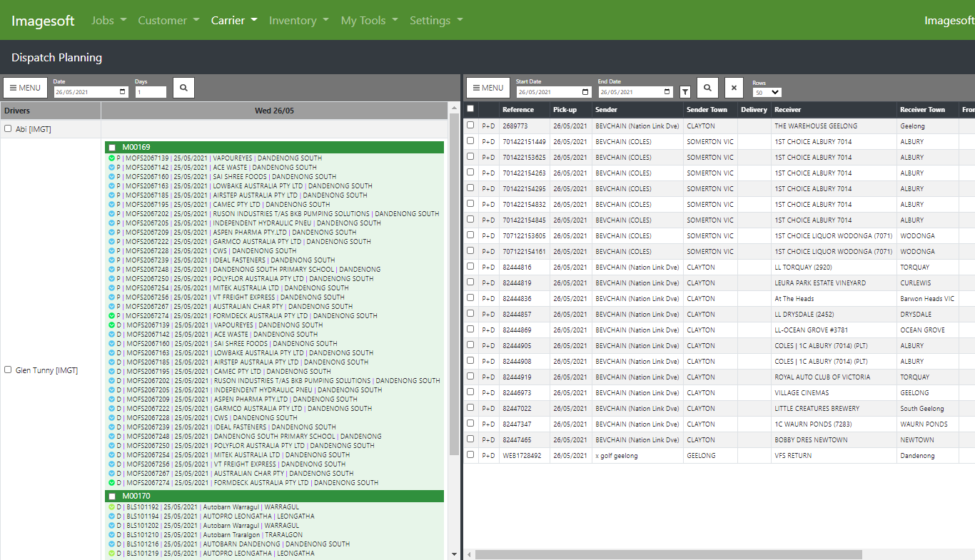975x560 pixels.
Task: Click the M00169 manifest header label
Action: click(x=136, y=148)
